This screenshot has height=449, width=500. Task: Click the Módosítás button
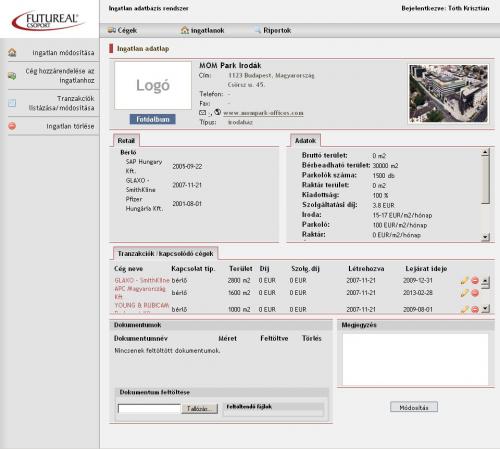[x=414, y=407]
